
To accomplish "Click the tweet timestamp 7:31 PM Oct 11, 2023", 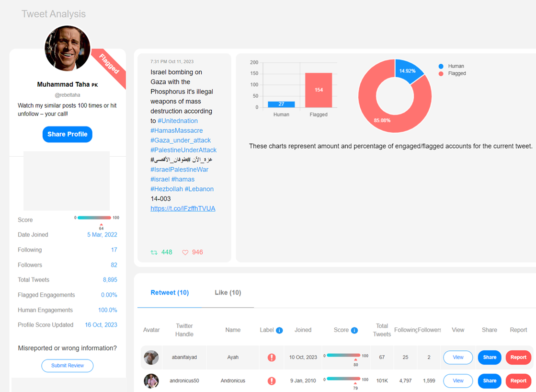I will click(x=172, y=61).
